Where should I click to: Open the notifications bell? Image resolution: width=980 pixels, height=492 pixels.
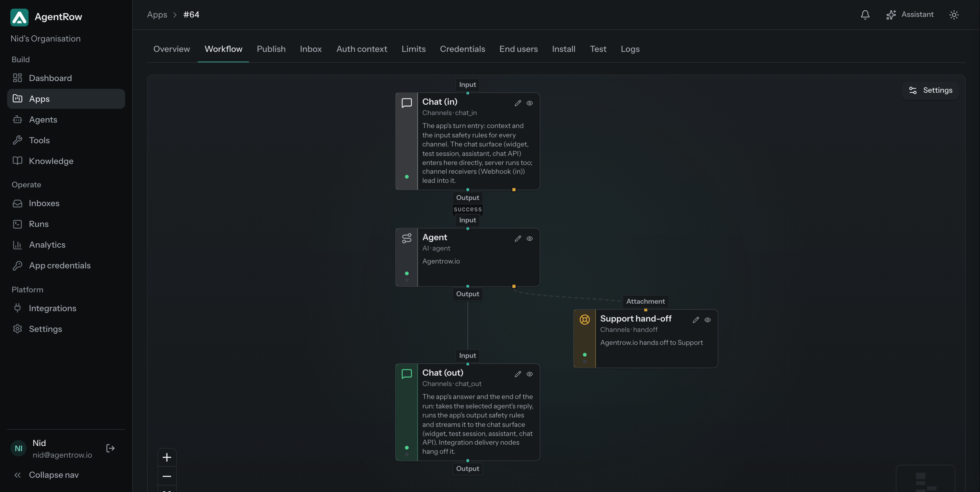coord(865,15)
